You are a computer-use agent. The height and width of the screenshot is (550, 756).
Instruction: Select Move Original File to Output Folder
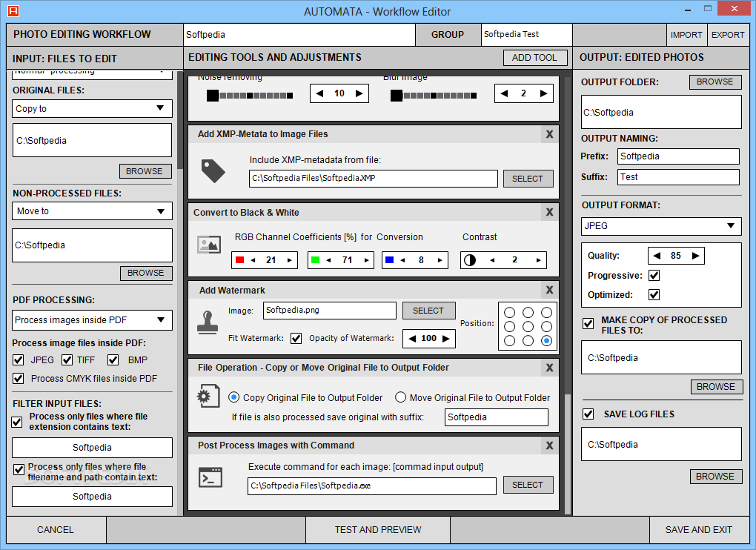pyautogui.click(x=401, y=397)
